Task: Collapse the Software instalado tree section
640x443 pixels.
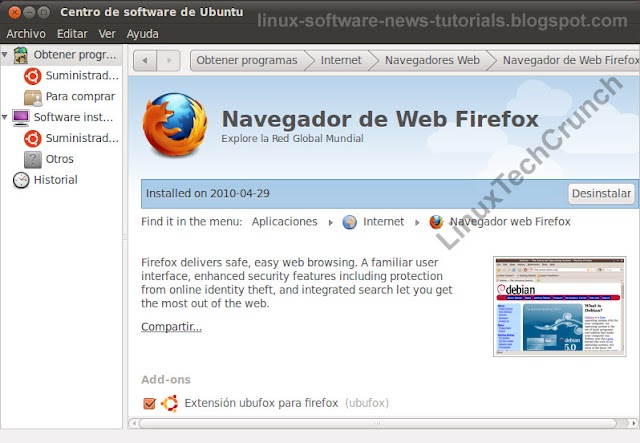Action: coord(4,117)
